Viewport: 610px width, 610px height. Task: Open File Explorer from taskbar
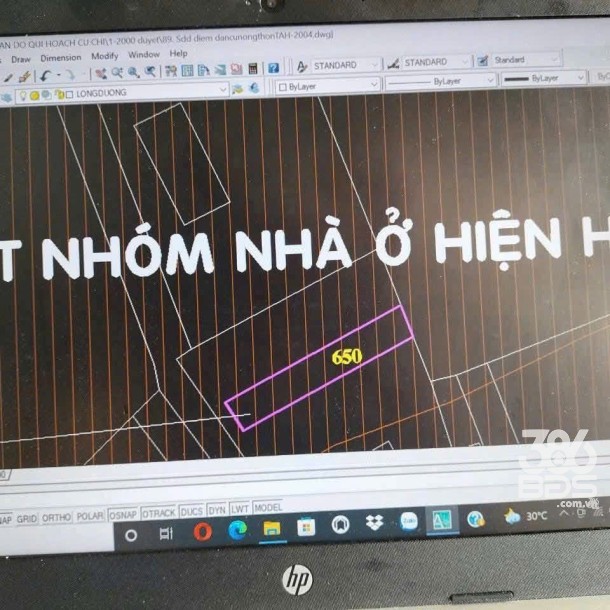point(272,528)
